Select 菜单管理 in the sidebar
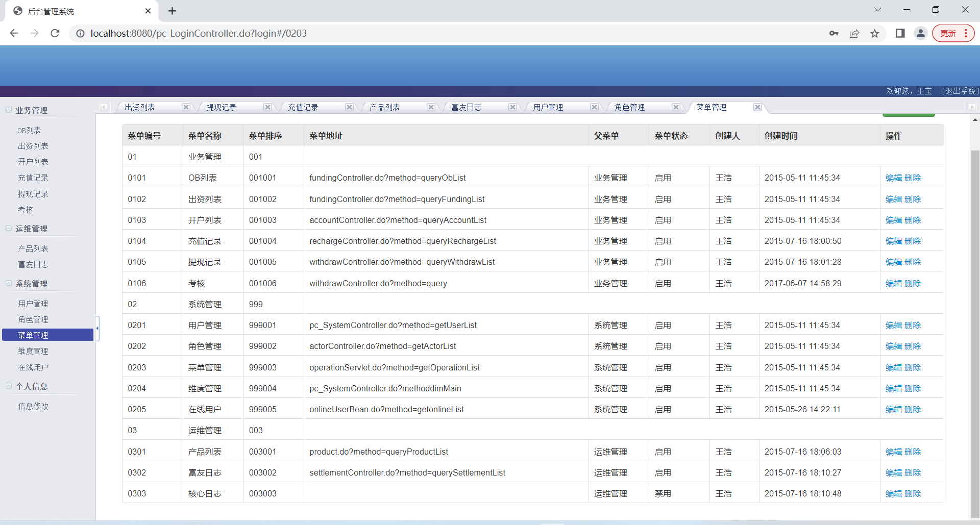Image resolution: width=980 pixels, height=525 pixels. pyautogui.click(x=48, y=335)
